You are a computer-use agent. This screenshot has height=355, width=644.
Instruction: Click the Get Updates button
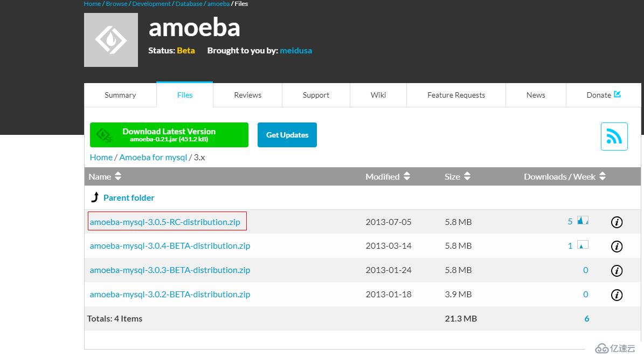point(287,135)
